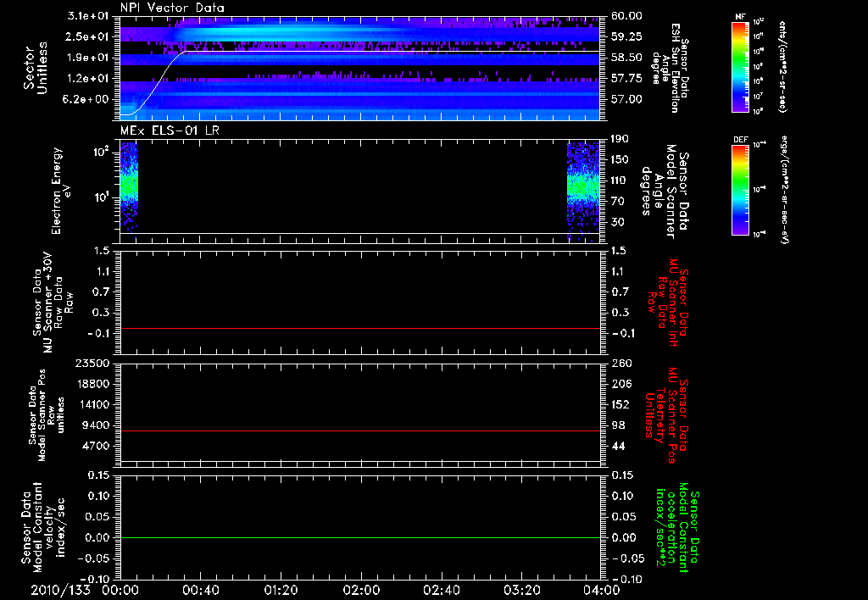Viewport: 868px width, 600px height.
Task: Click the 'MU Scanner +30V Raw Data' axis label
Action: click(x=53, y=303)
